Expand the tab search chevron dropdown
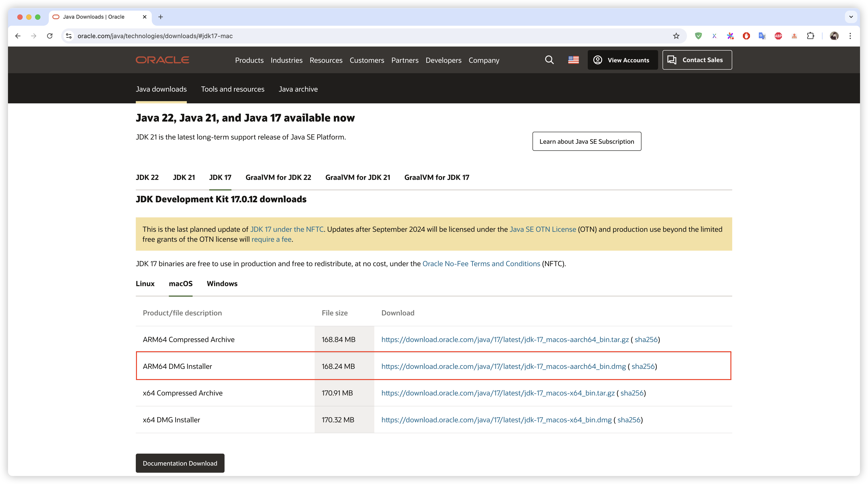 click(851, 17)
